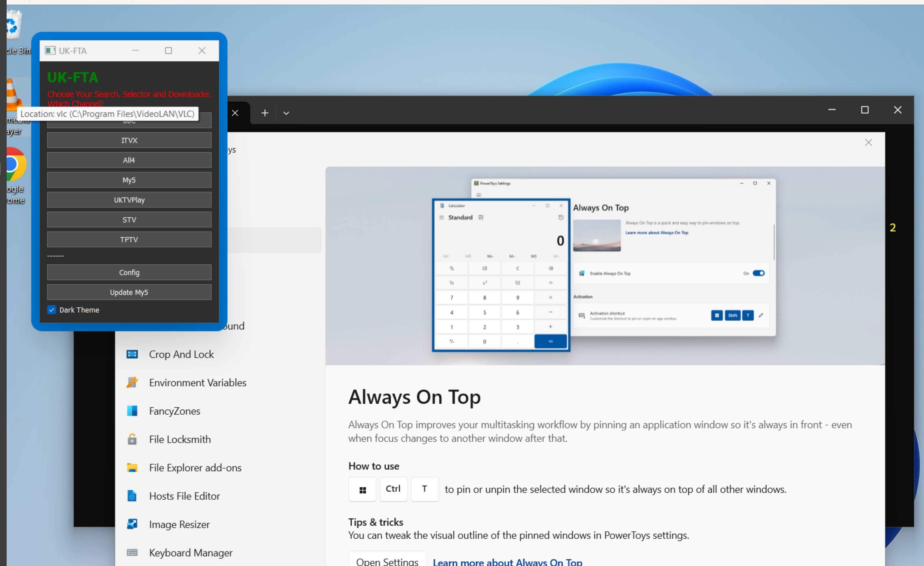Uncheck the Dark Theme checkbox
Image resolution: width=924 pixels, height=566 pixels.
click(52, 310)
